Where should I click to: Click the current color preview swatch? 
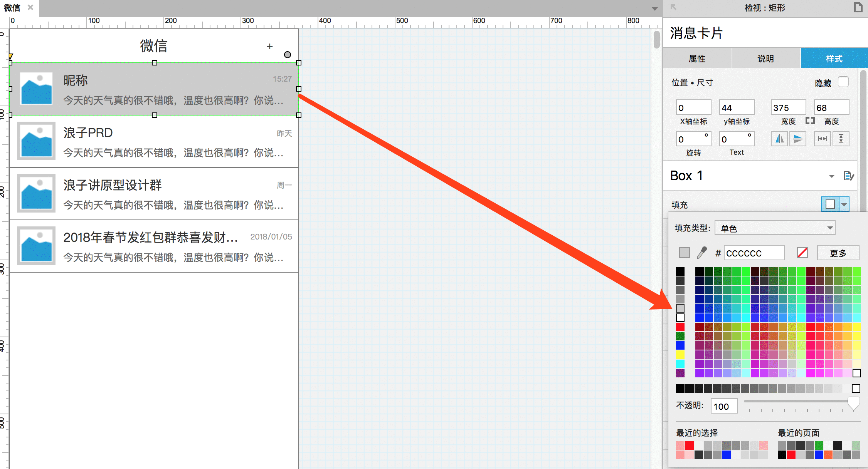coord(684,253)
